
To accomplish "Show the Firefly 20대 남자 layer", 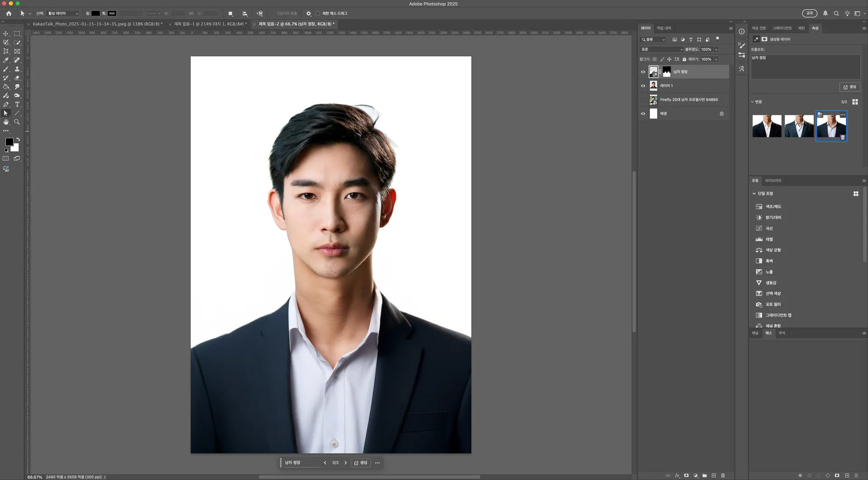I will click(x=643, y=100).
